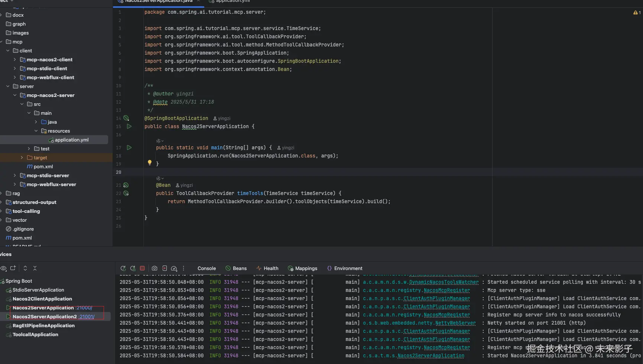The image size is (643, 364).
Task: Select the structured-output module in the project tree
Action: pos(35,202)
